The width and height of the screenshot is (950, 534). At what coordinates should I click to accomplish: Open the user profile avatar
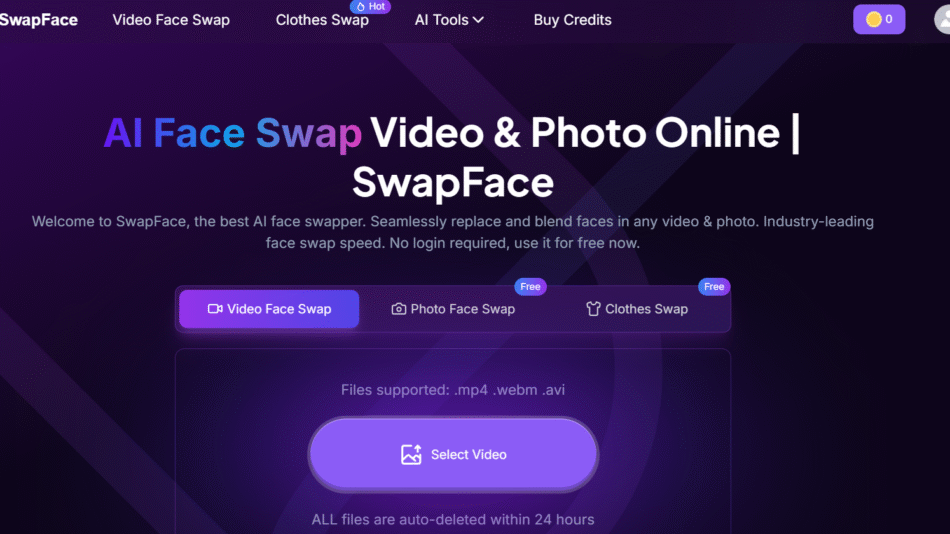[943, 19]
